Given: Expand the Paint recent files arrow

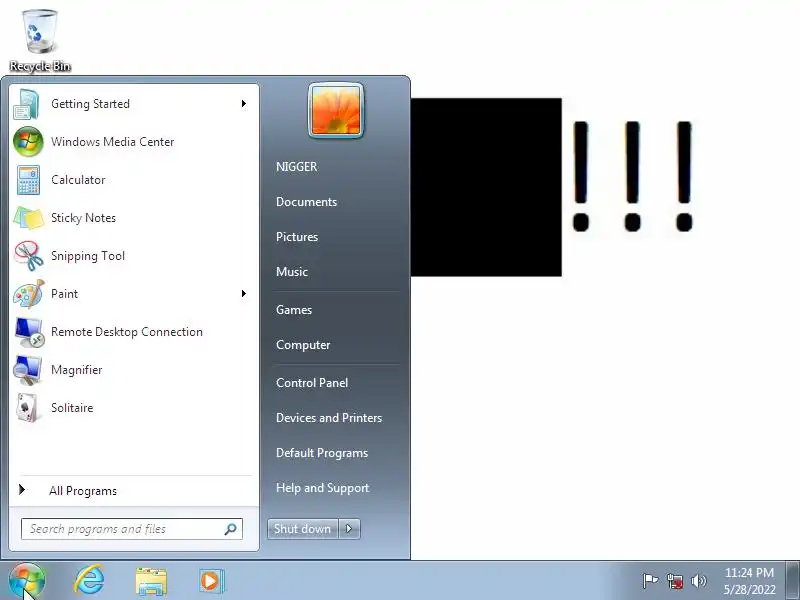Looking at the screenshot, I should click(244, 294).
